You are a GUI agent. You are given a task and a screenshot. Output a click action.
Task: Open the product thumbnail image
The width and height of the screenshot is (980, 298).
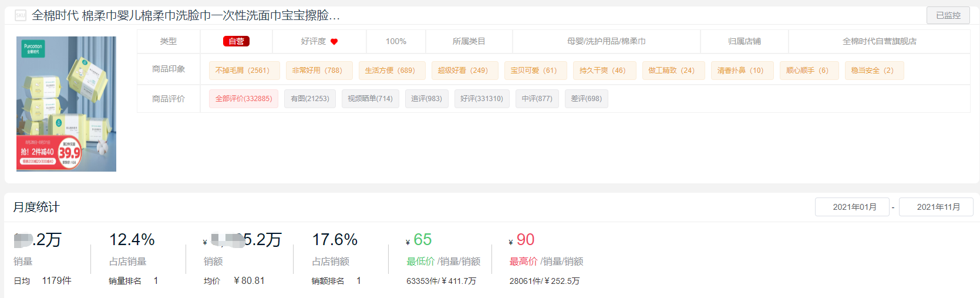pyautogui.click(x=66, y=104)
